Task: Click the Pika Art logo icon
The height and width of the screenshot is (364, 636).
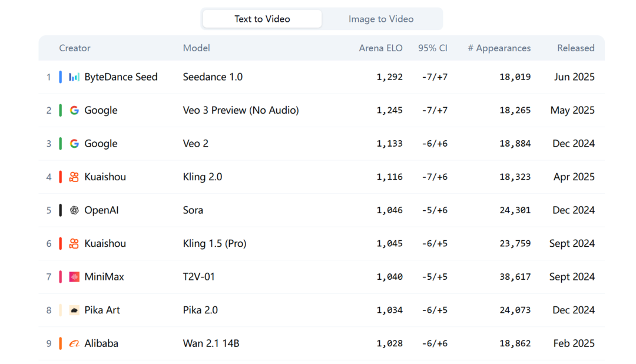Action: coord(74,310)
